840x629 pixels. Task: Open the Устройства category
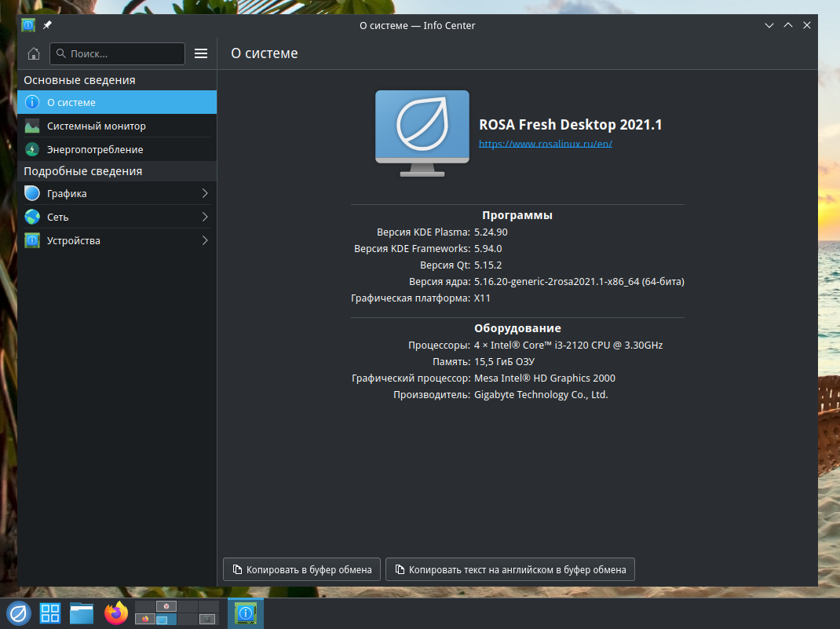[117, 240]
